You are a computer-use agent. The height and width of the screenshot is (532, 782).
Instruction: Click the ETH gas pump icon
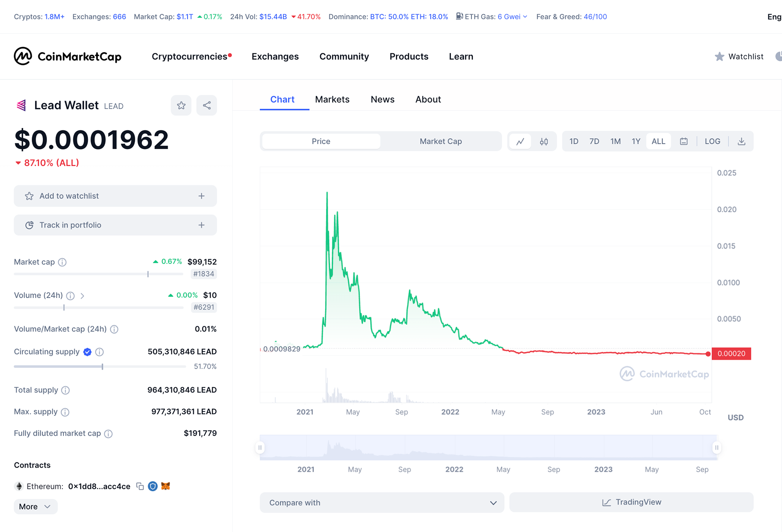pos(459,16)
